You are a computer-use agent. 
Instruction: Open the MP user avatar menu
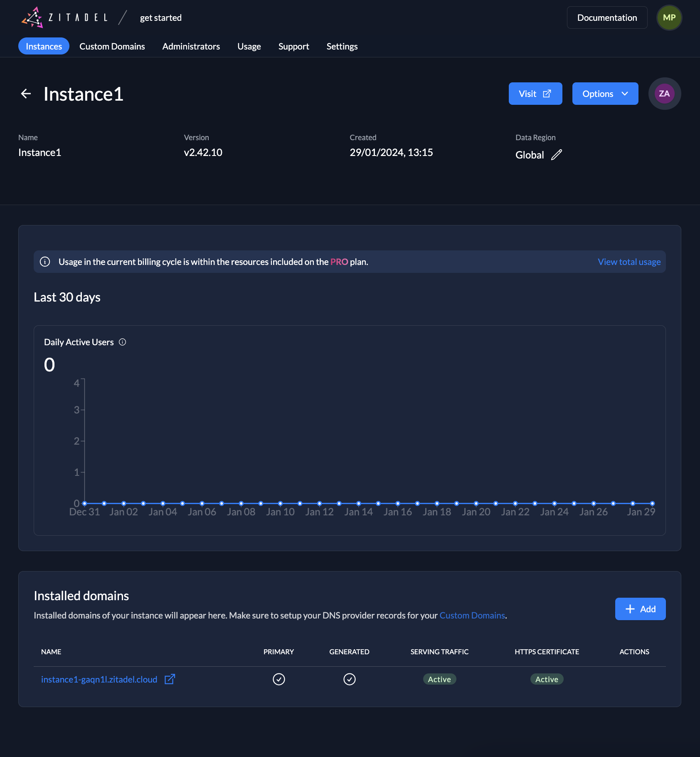coord(669,17)
